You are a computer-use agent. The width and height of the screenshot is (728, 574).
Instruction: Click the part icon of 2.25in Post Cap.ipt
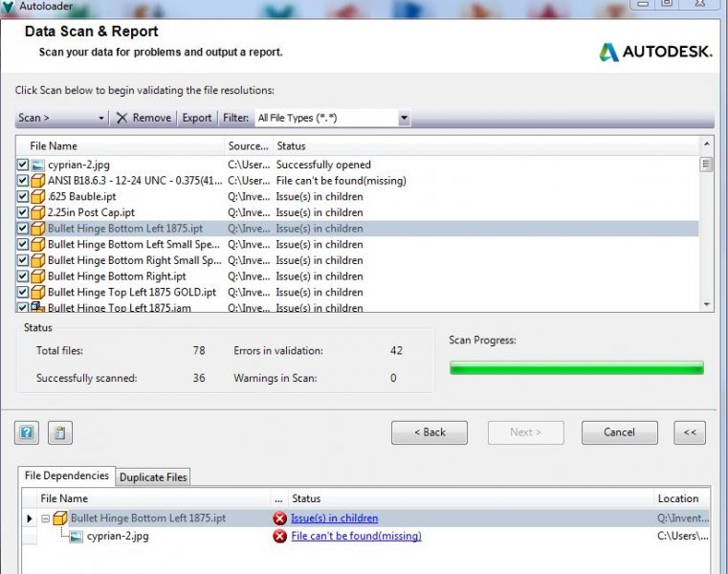(37, 212)
